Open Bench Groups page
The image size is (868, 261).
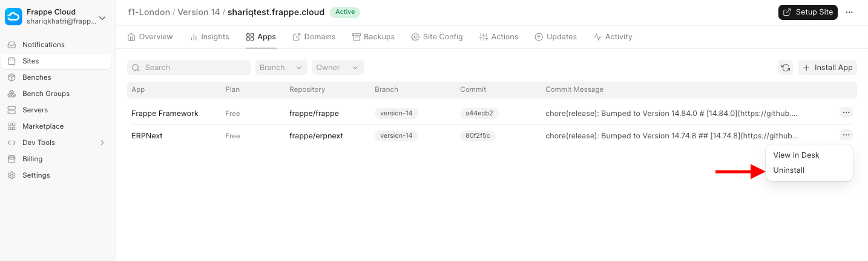pyautogui.click(x=45, y=94)
